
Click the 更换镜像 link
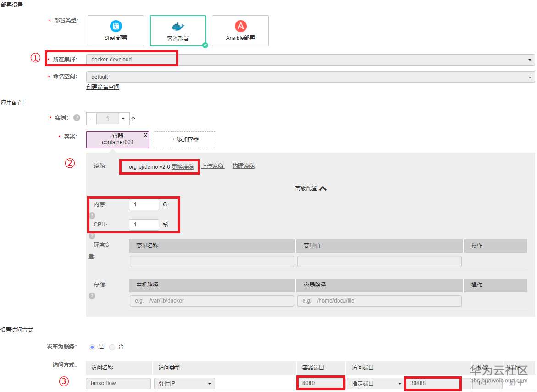(x=183, y=167)
